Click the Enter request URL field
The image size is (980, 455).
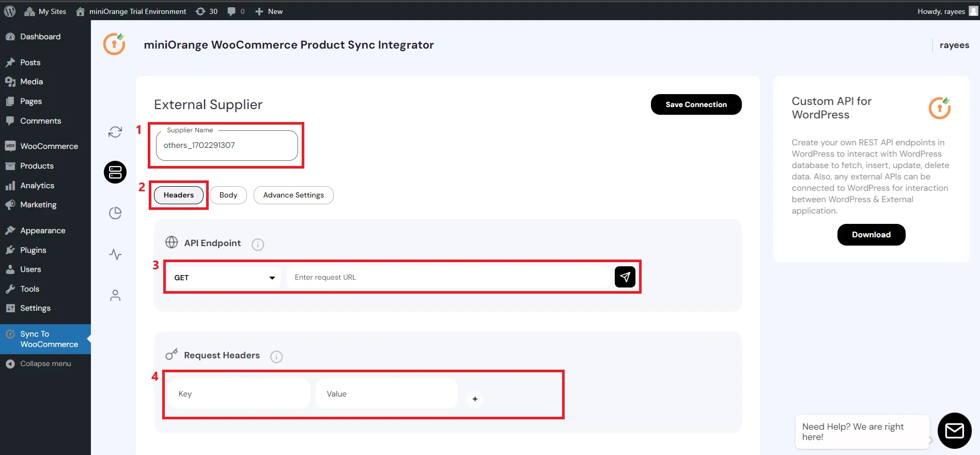[448, 278]
